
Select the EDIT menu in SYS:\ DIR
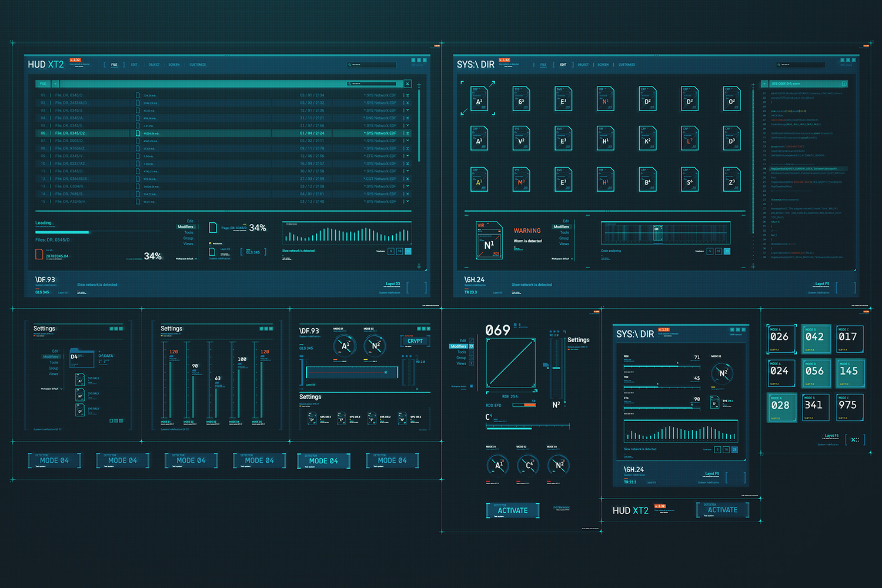point(563,65)
